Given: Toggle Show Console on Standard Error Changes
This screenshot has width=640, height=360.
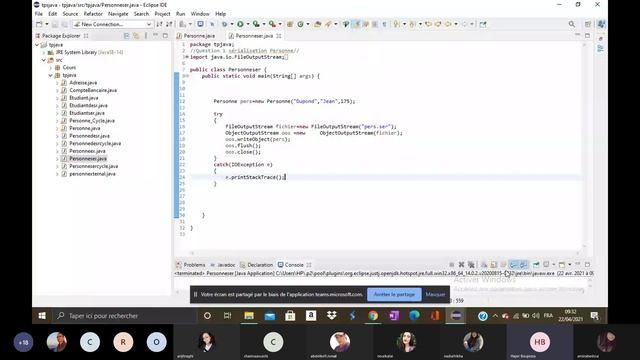Looking at the screenshot, I should coord(523,264).
